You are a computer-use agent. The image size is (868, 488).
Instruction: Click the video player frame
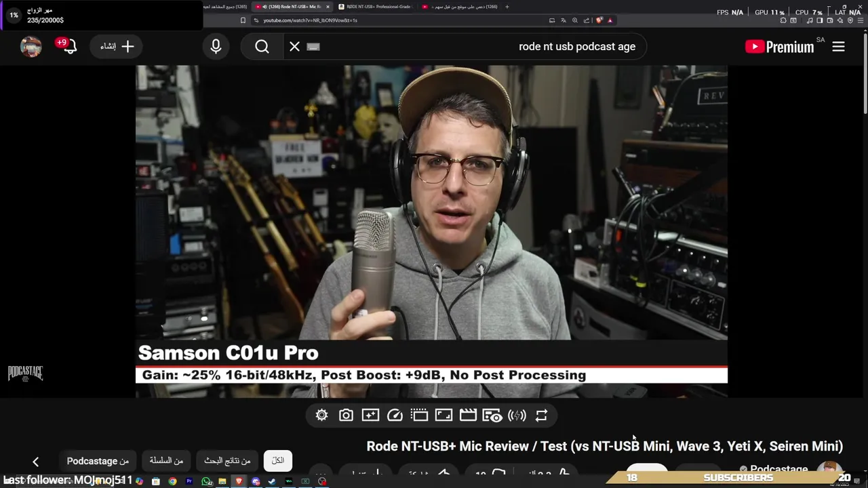pyautogui.click(x=431, y=230)
